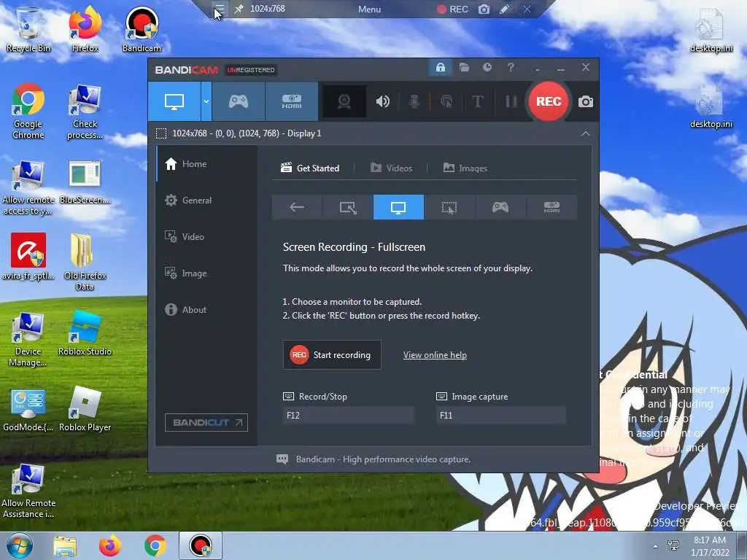This screenshot has height=560, width=747.
Task: Open scheduled recording clock icon
Action: coord(487,68)
